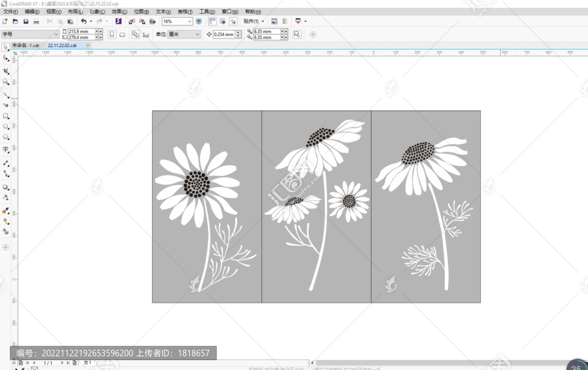588x370 pixels.
Task: Switch to the 未命名 -1.cdr tab
Action: 25,45
